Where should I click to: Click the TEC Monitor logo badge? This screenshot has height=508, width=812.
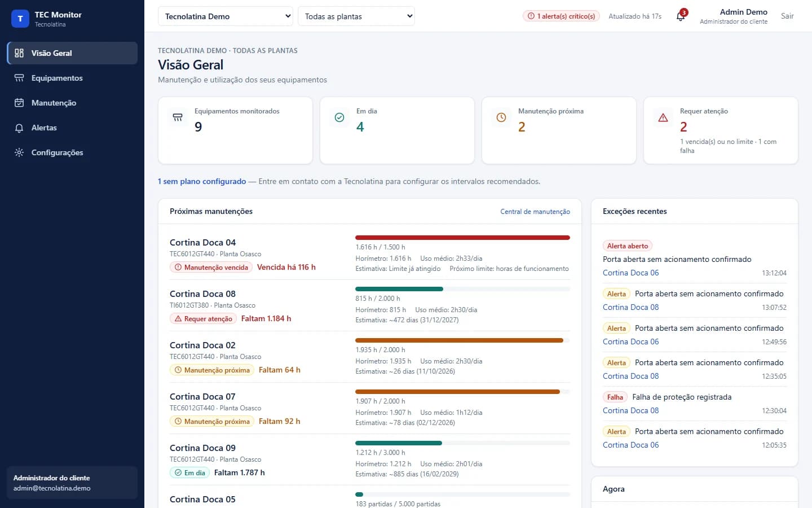click(20, 19)
